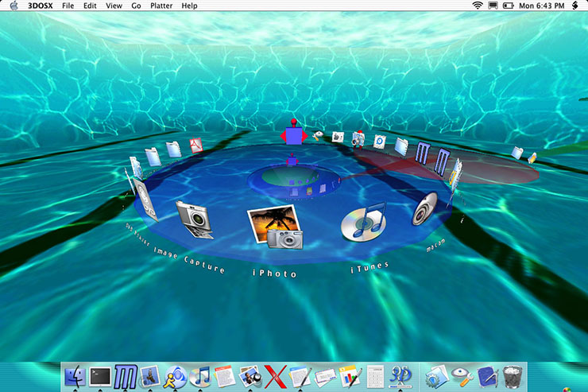This screenshot has height=392, width=588.
Task: Click the 3D app icon in the Dock
Action: [400, 377]
